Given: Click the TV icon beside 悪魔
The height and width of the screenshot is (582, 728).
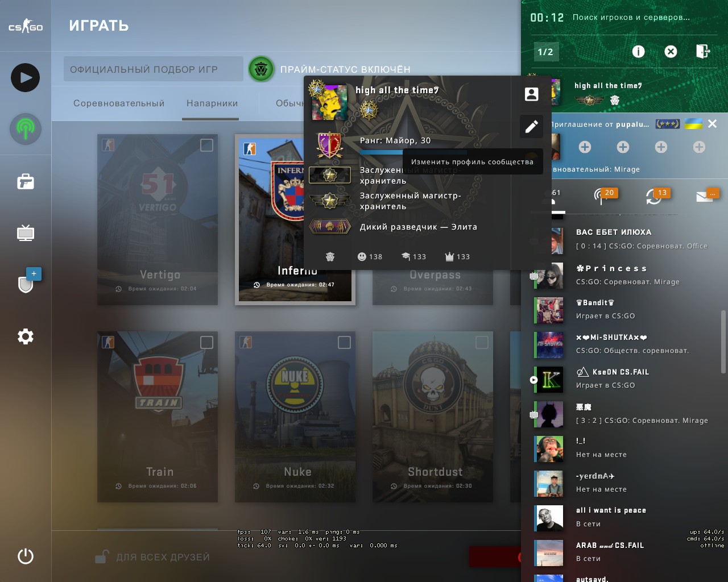Looking at the screenshot, I should [x=533, y=415].
